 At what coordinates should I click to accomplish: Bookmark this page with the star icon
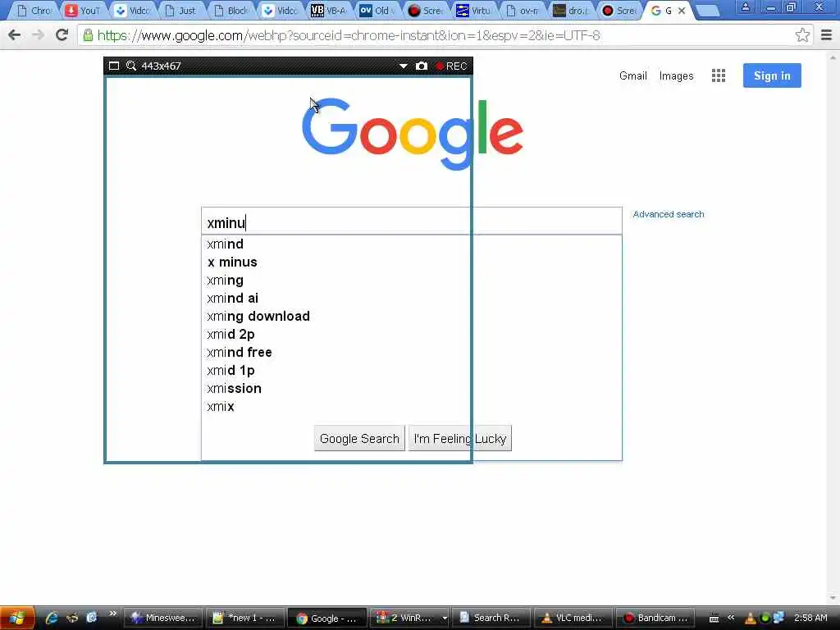[x=802, y=35]
